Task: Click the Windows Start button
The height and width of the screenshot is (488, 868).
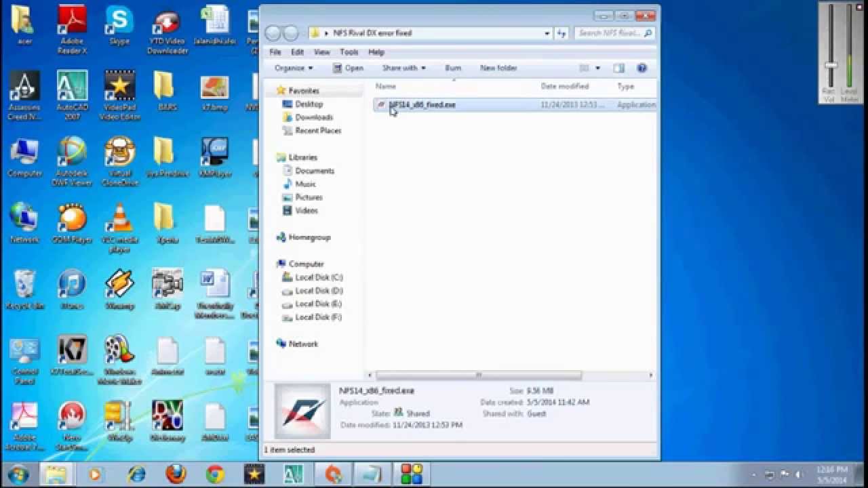Action: point(18,474)
